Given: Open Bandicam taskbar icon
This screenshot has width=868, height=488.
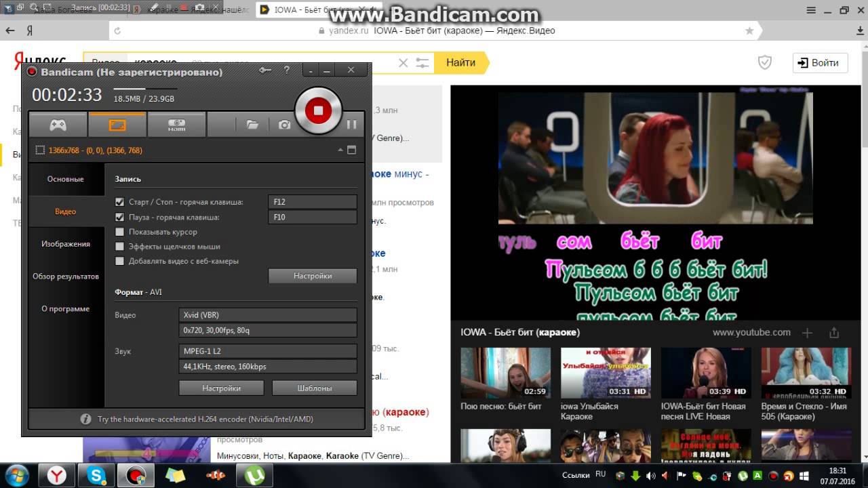Looking at the screenshot, I should click(136, 475).
